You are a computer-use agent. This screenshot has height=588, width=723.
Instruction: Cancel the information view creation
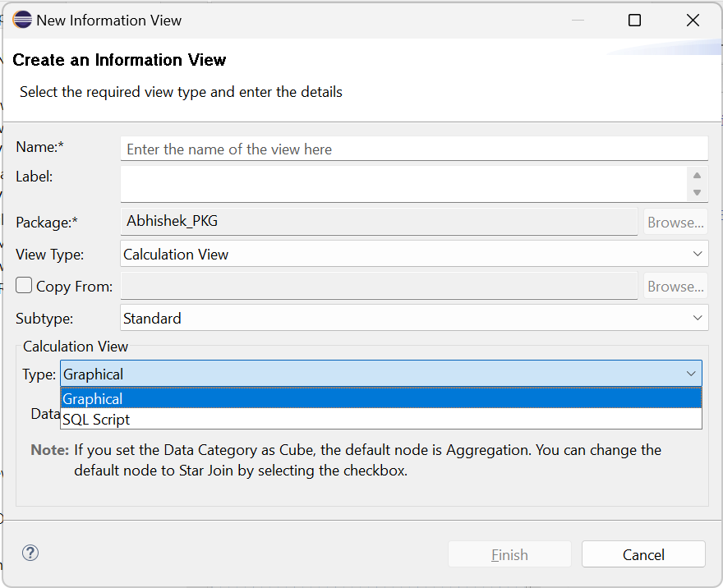[x=643, y=555]
